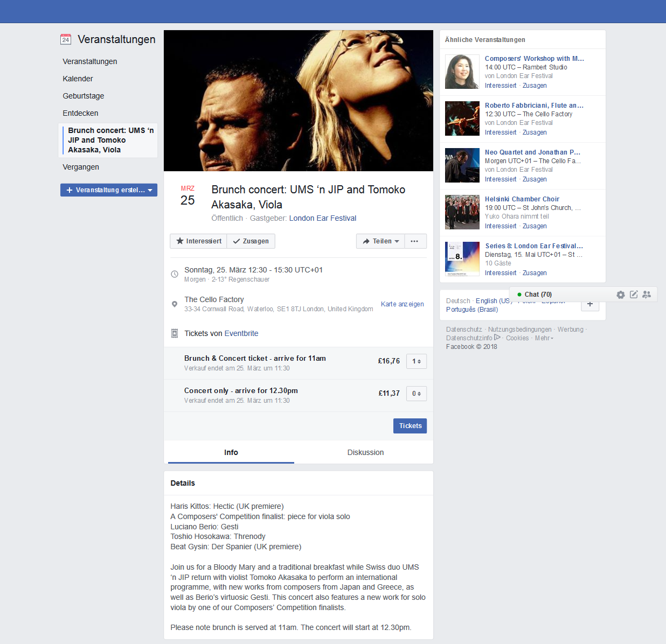
Task: Click the Composers' Workshop event thumbnail
Action: [x=462, y=72]
